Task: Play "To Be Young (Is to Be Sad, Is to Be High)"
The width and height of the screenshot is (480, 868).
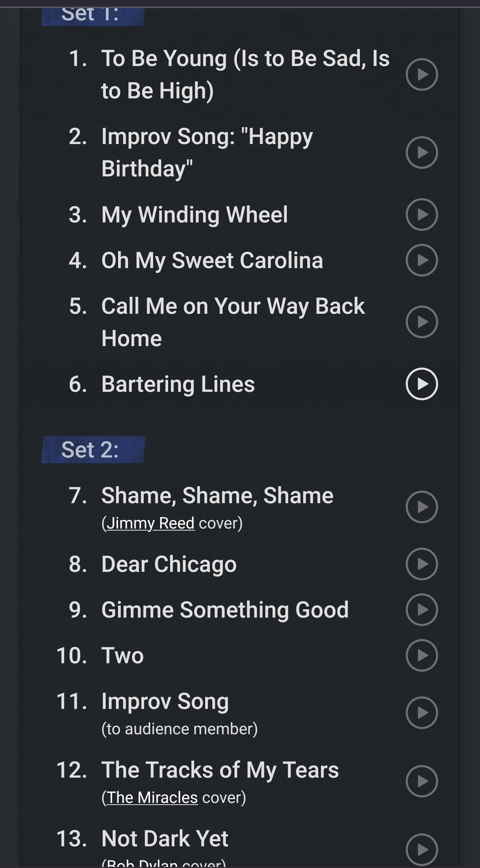Action: pos(421,74)
